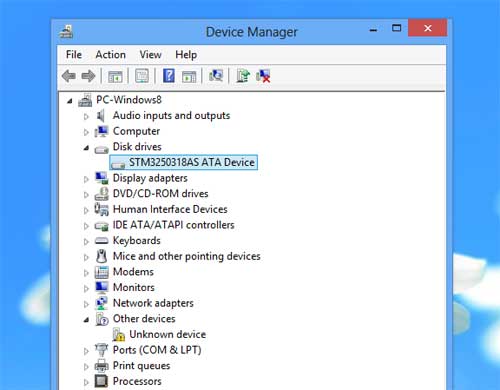Click the Update driver software icon

(243, 76)
